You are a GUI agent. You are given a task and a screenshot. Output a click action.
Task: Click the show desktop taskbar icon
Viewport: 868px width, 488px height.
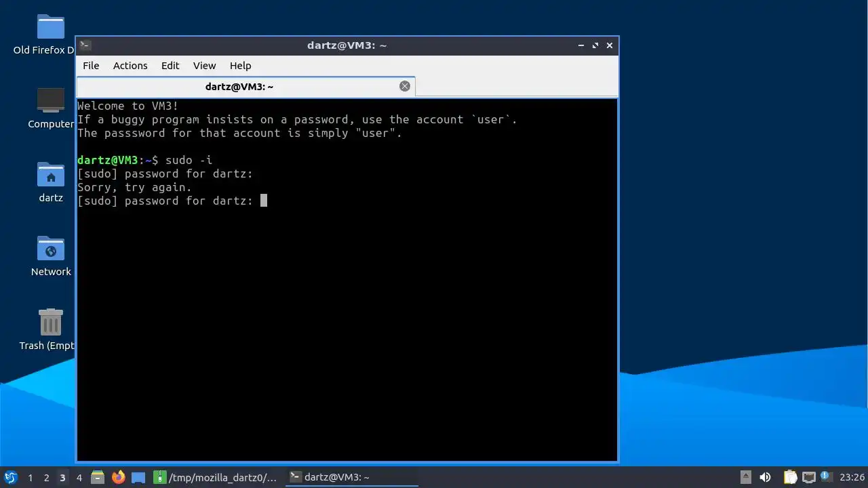[x=138, y=477]
